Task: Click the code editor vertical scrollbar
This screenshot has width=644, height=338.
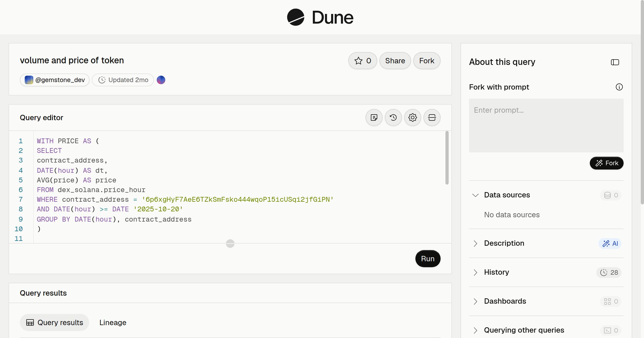Action: coord(447,158)
